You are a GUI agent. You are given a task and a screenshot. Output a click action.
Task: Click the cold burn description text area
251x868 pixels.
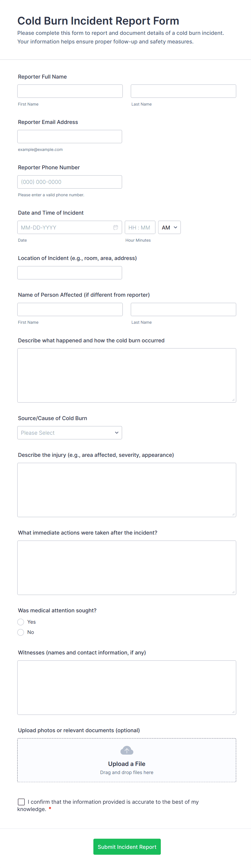[x=127, y=375]
